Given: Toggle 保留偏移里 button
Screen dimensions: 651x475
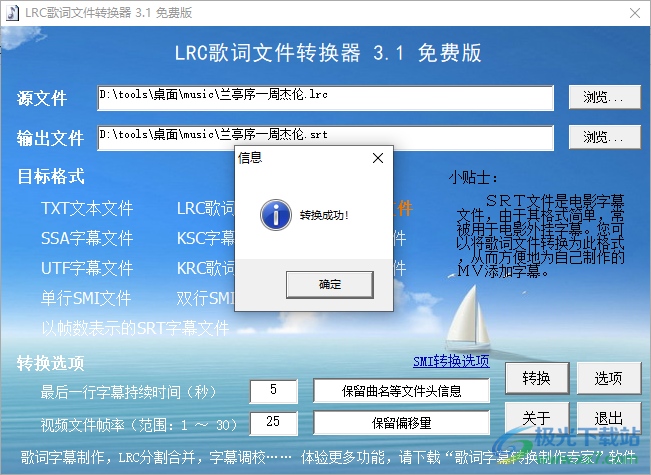Looking at the screenshot, I should (401, 423).
